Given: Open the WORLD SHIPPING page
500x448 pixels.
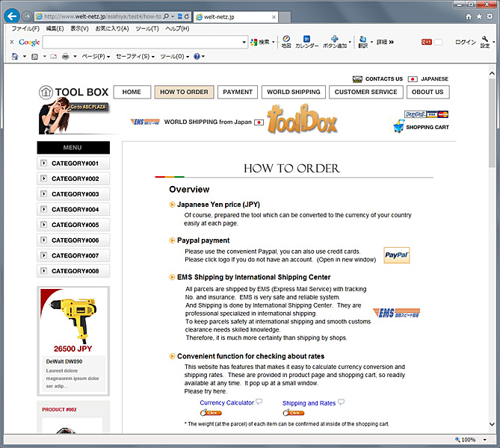Looking at the screenshot, I should pyautogui.click(x=294, y=92).
